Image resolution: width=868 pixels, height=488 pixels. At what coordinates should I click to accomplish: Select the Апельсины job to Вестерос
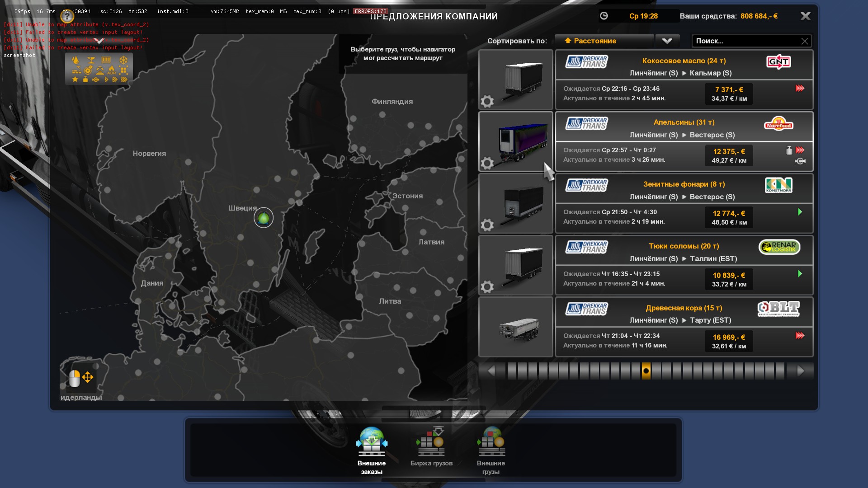point(684,141)
